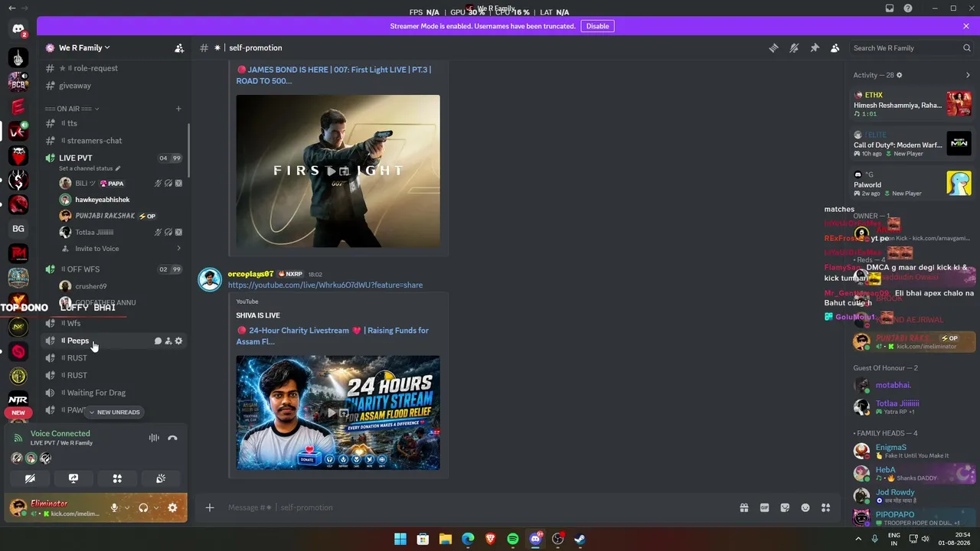The image size is (980, 551).
Task: Open Palworld activity card
Action: 912,184
